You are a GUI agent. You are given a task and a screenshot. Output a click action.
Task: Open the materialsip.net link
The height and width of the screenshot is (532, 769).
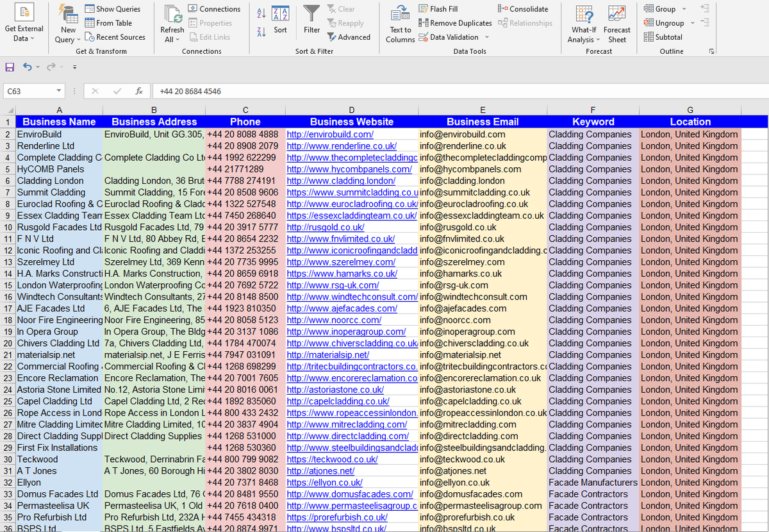click(x=328, y=354)
